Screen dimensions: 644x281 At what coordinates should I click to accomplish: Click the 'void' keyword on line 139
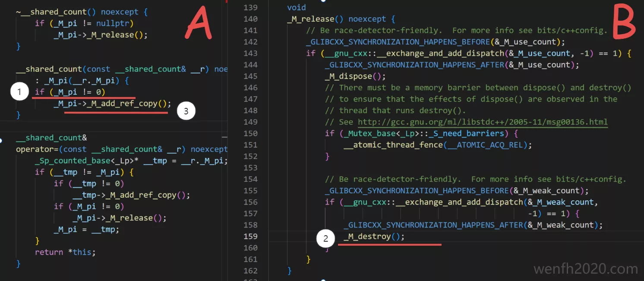pos(297,7)
